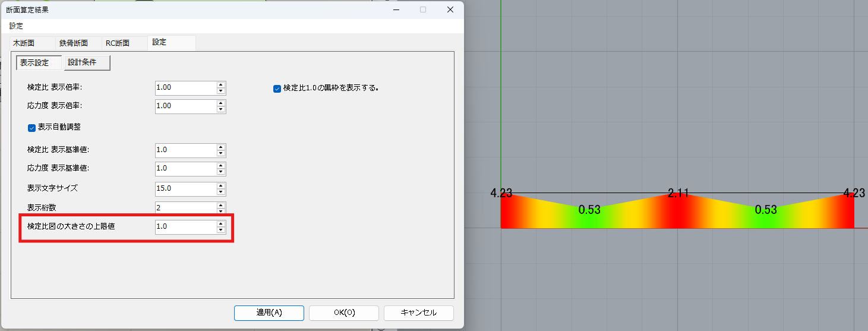Decrease 応力度 表示基準値 using down spinner
Viewport: 868px width, 331px height.
coord(221,172)
